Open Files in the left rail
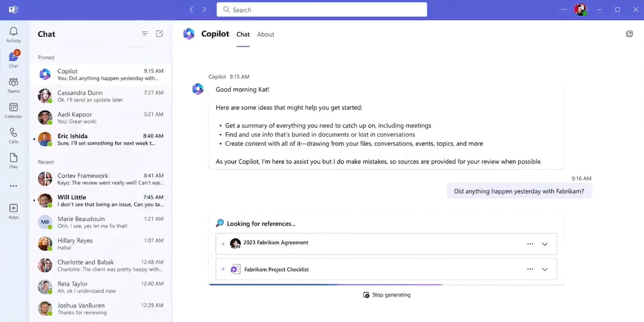The image size is (644, 322). tap(13, 161)
